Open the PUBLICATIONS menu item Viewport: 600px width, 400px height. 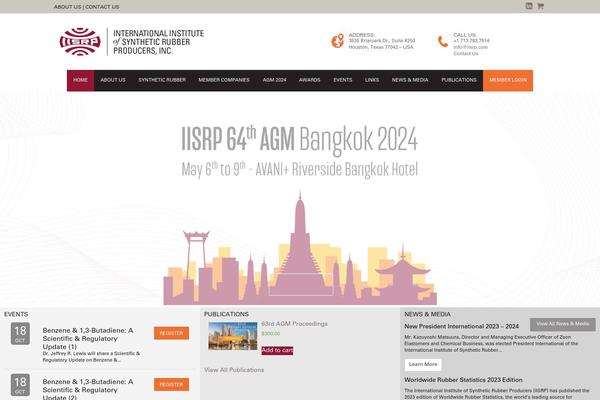pyautogui.click(x=459, y=80)
